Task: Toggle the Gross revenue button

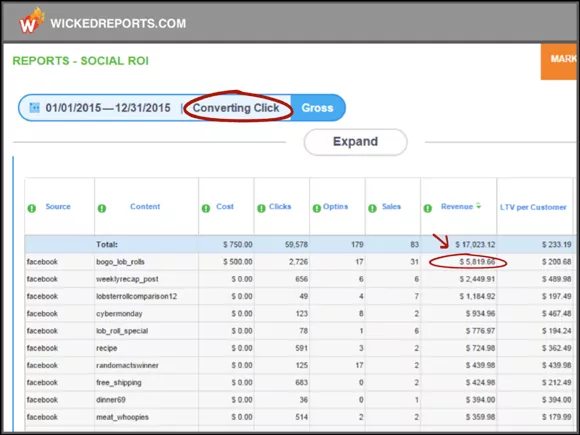Action: 318,108
